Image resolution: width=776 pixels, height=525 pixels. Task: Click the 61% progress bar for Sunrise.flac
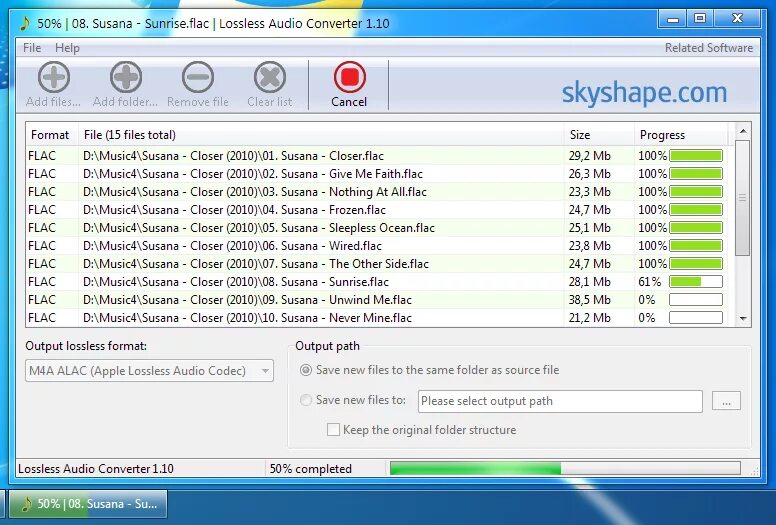(696, 282)
